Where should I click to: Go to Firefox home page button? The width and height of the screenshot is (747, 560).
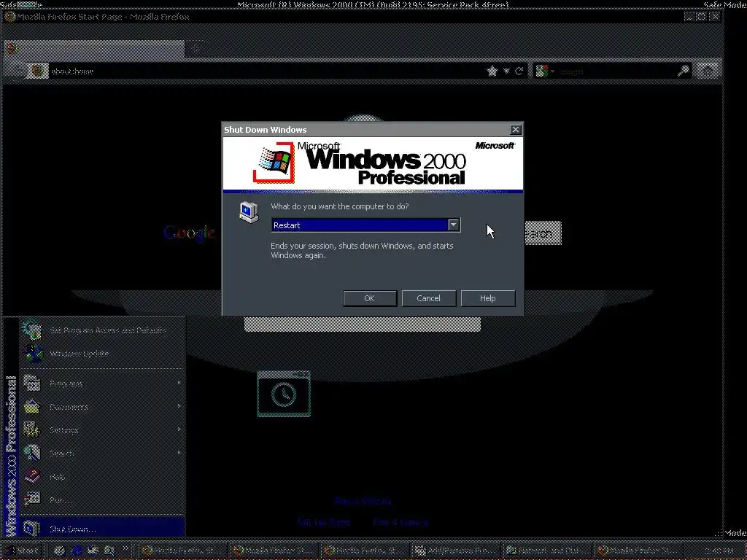click(708, 71)
